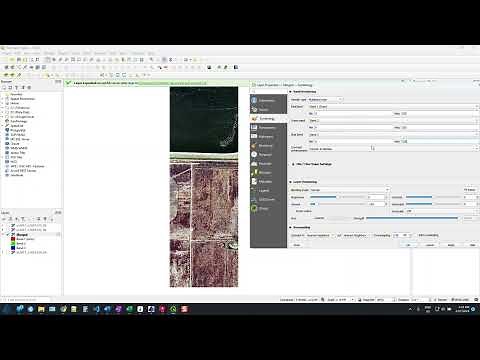Click Save Project icon in main toolbar

[19, 60]
